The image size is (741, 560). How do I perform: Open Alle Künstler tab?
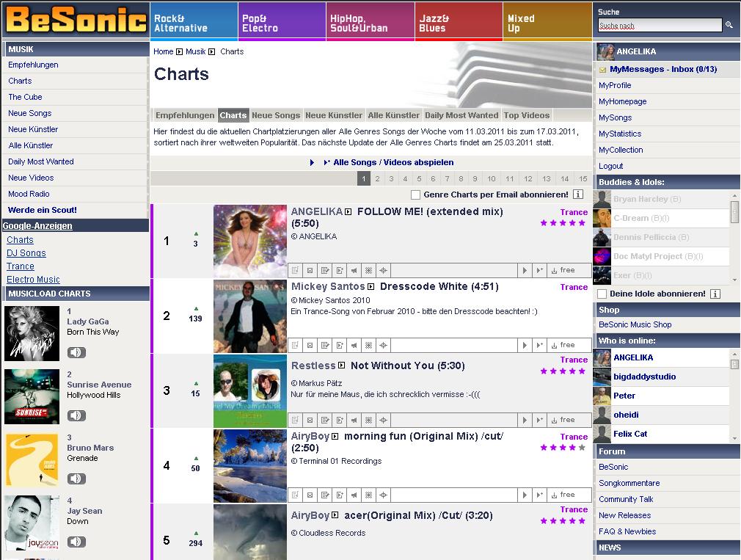click(x=394, y=115)
